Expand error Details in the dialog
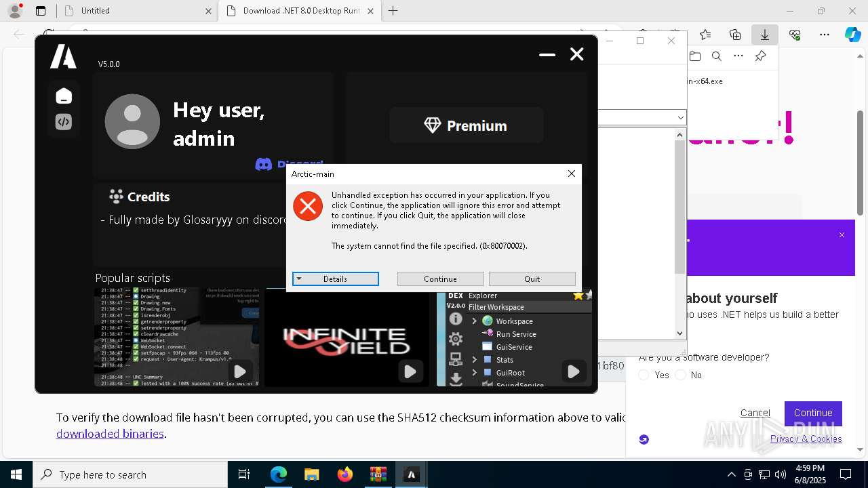The image size is (868, 488). [335, 279]
